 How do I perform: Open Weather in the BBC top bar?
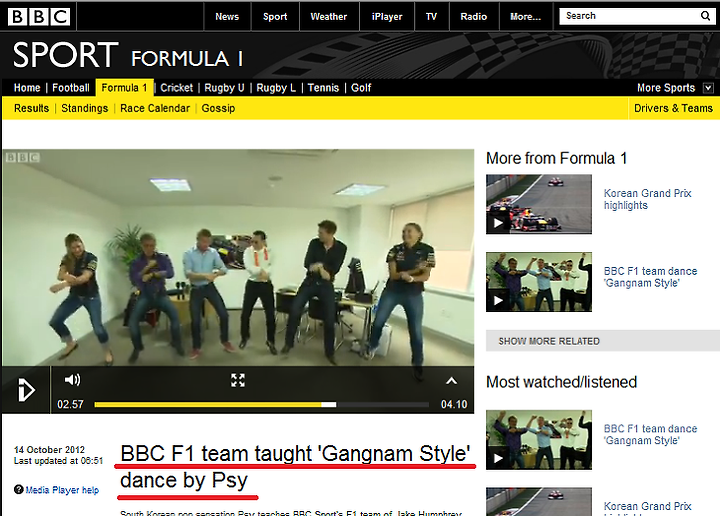point(329,17)
